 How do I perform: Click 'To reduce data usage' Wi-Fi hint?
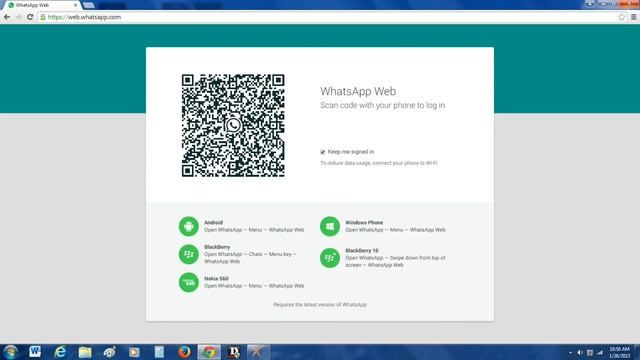coord(379,163)
